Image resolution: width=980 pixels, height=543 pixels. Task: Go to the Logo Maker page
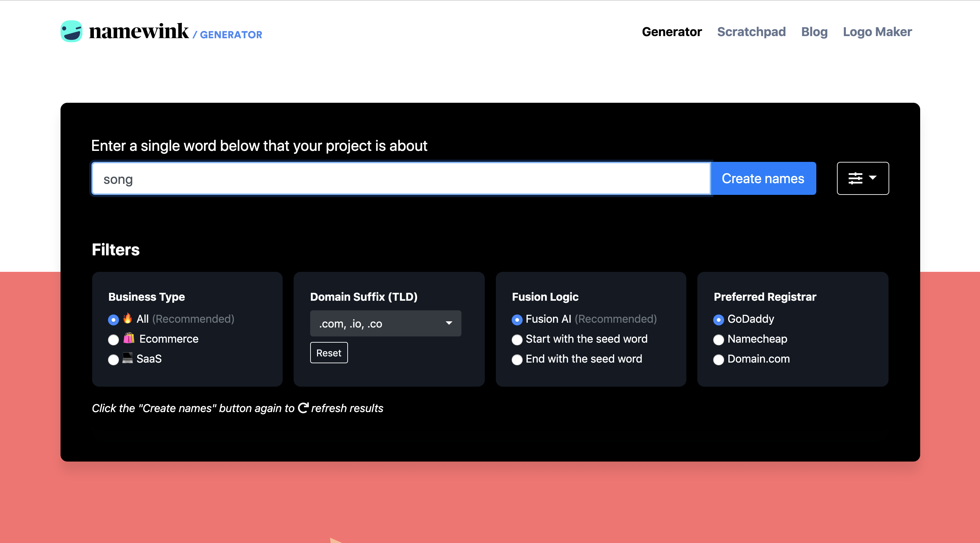(x=877, y=32)
